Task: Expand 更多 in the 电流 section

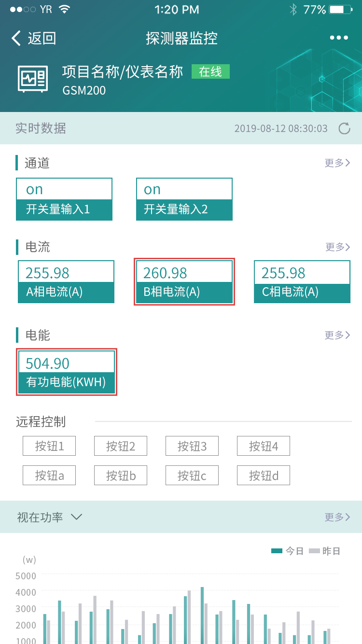Action: (x=337, y=247)
